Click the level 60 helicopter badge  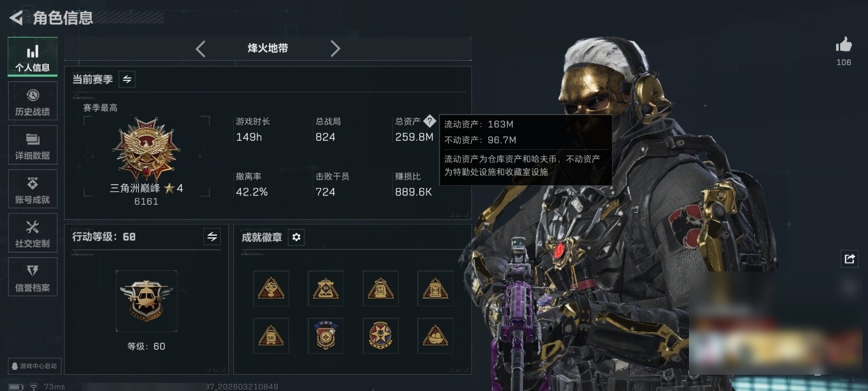146,300
